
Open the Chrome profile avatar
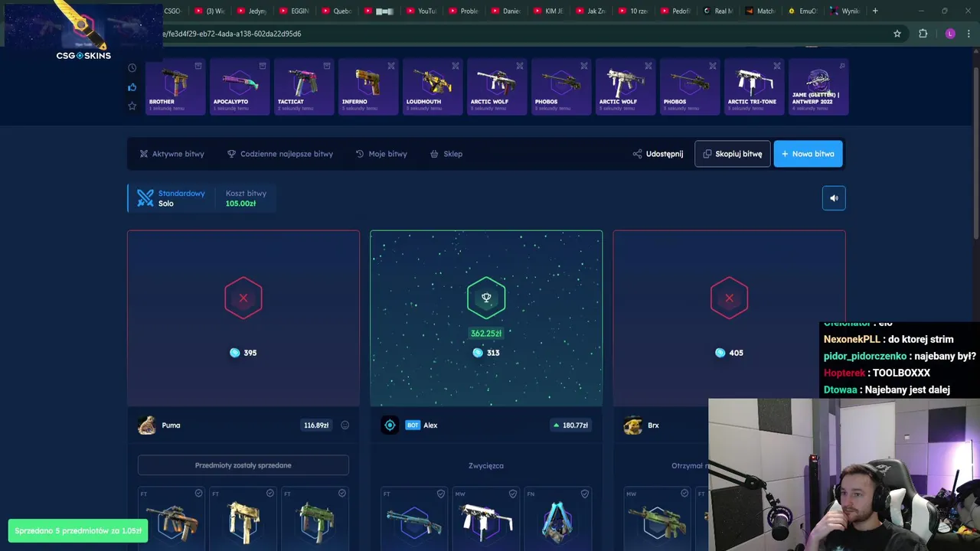pos(950,34)
